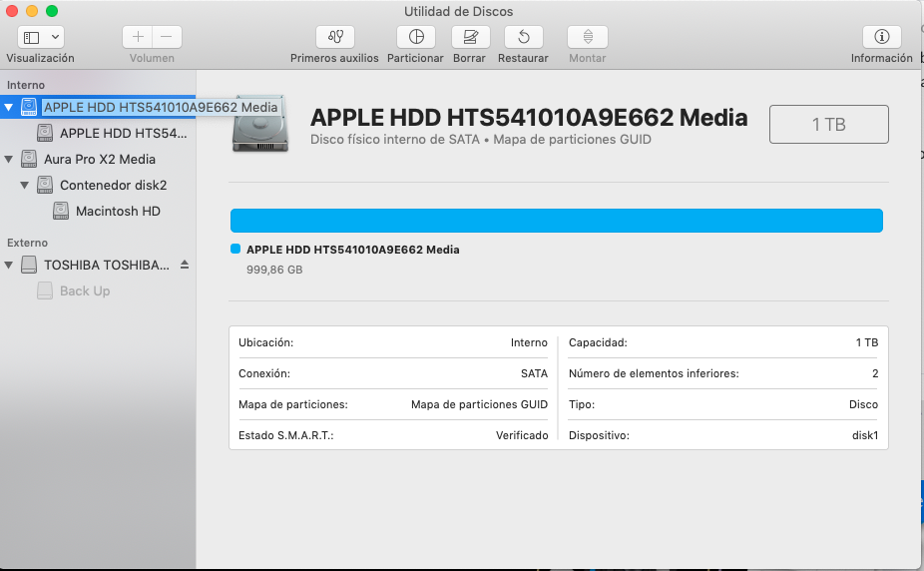The image size is (924, 571).
Task: Click the Dispositivo disk1 value
Action: coord(865,435)
